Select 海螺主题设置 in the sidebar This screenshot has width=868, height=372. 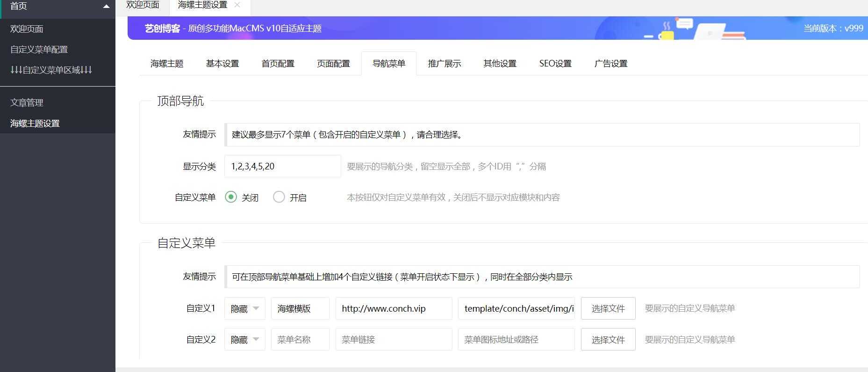pos(57,123)
